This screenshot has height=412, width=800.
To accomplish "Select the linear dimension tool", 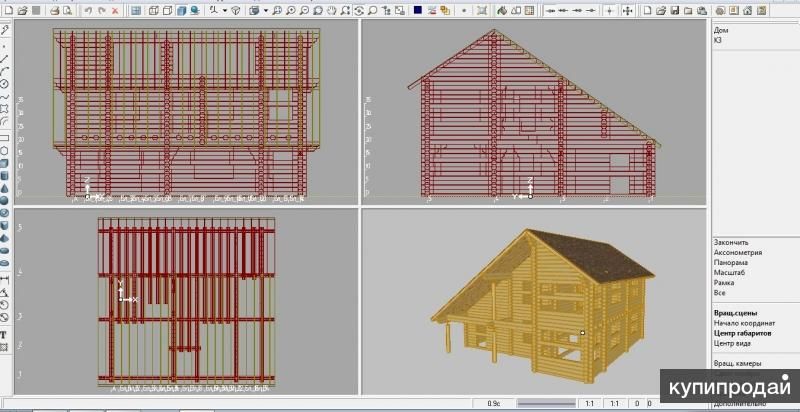I will click(5, 279).
